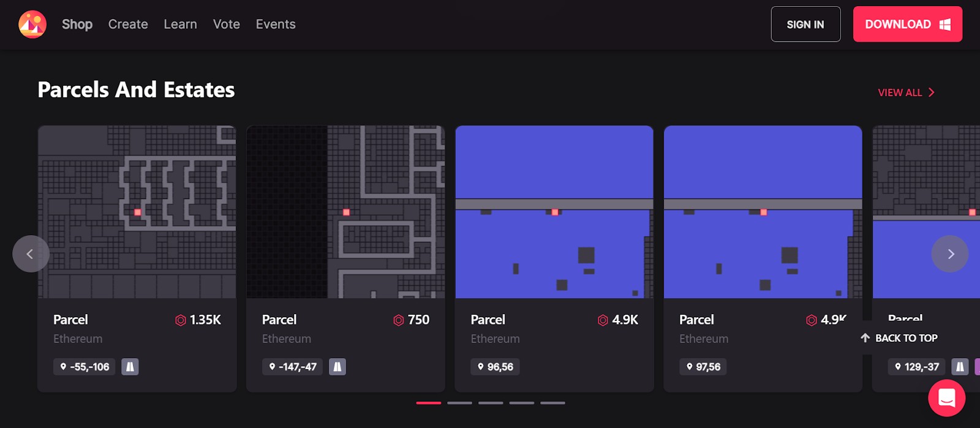
Task: Click the red parcel marker on -147,-47 map
Action: [x=346, y=212]
